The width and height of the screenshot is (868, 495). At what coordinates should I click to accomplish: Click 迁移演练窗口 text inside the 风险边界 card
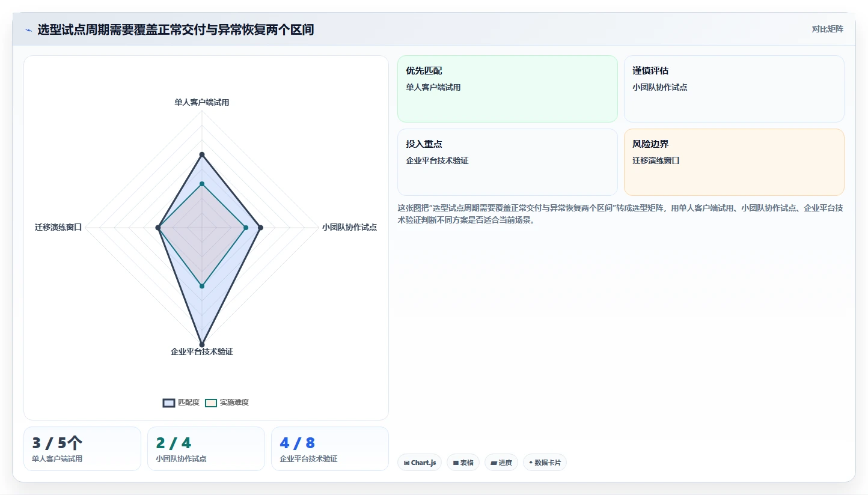(656, 160)
